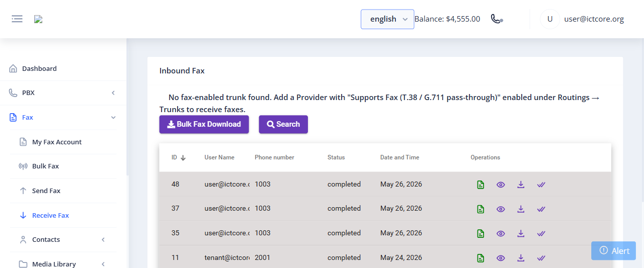Expand the Media Library chevron
This screenshot has height=268, width=644.
(103, 264)
